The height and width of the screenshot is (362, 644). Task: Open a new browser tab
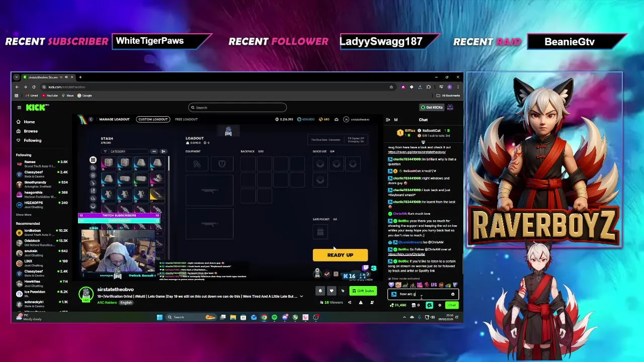point(80,77)
